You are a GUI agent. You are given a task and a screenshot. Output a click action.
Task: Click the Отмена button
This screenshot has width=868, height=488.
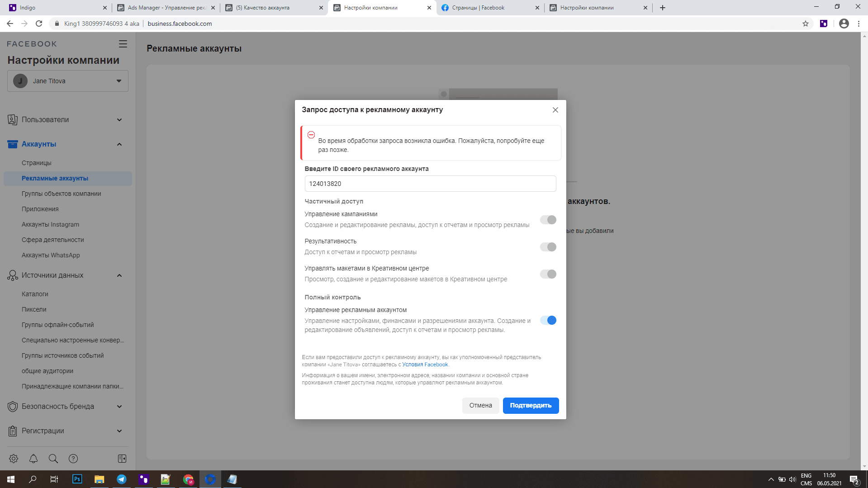point(480,405)
